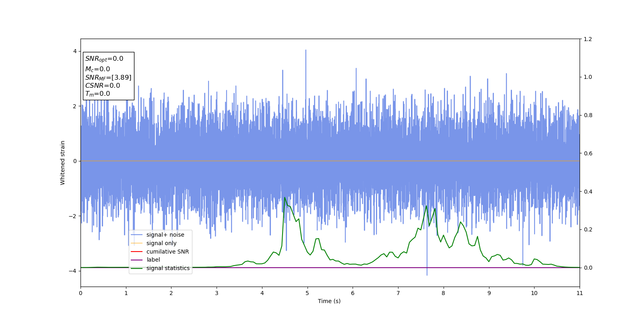Screen dimensions: 644x322
Task: Click right y-axis tick label 0.8
Action: coord(588,115)
